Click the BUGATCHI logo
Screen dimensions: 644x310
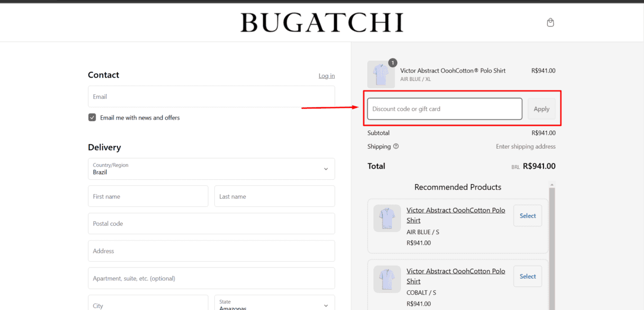322,22
